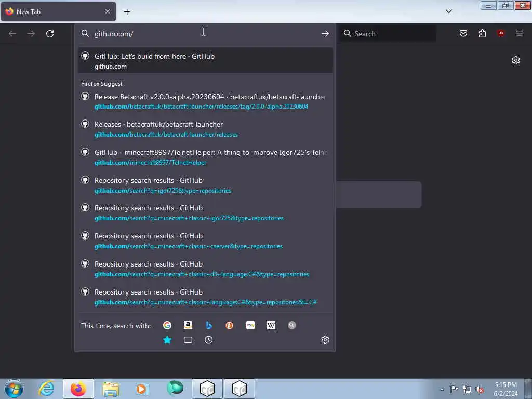This screenshot has height=399, width=532.
Task: Reload the current page
Action: (x=50, y=34)
